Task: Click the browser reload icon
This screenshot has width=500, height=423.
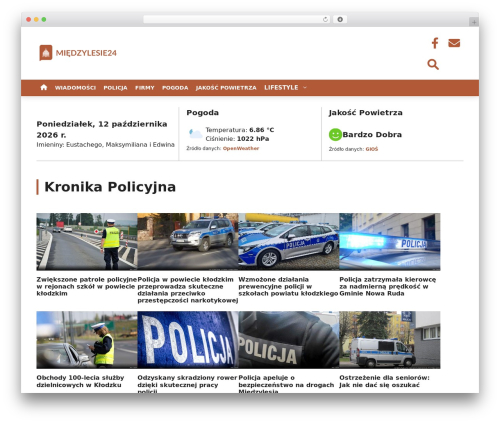Action: click(325, 19)
